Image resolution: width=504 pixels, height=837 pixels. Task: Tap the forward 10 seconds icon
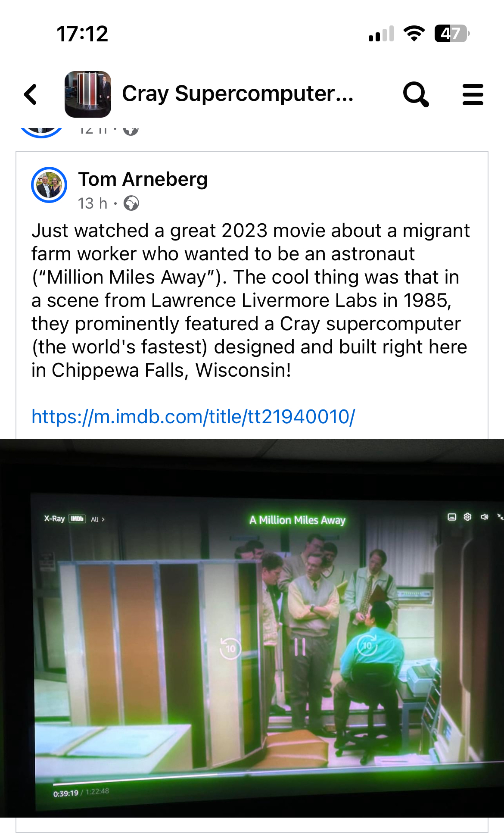(367, 645)
